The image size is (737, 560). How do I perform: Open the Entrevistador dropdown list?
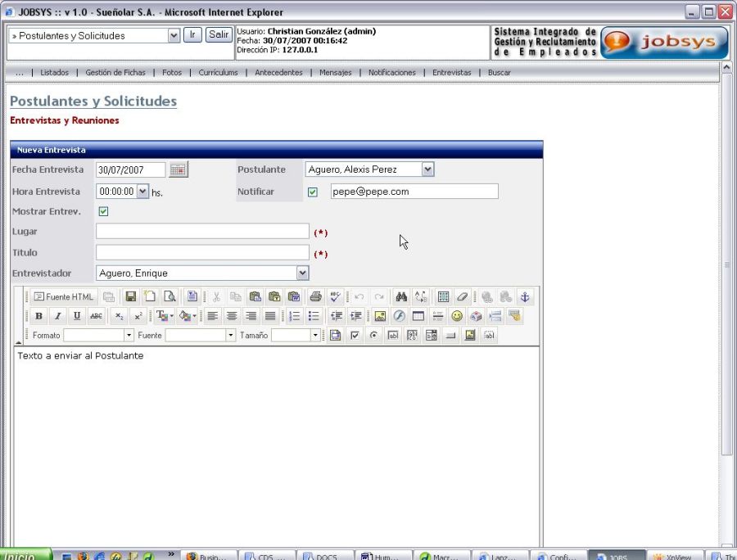tap(302, 273)
